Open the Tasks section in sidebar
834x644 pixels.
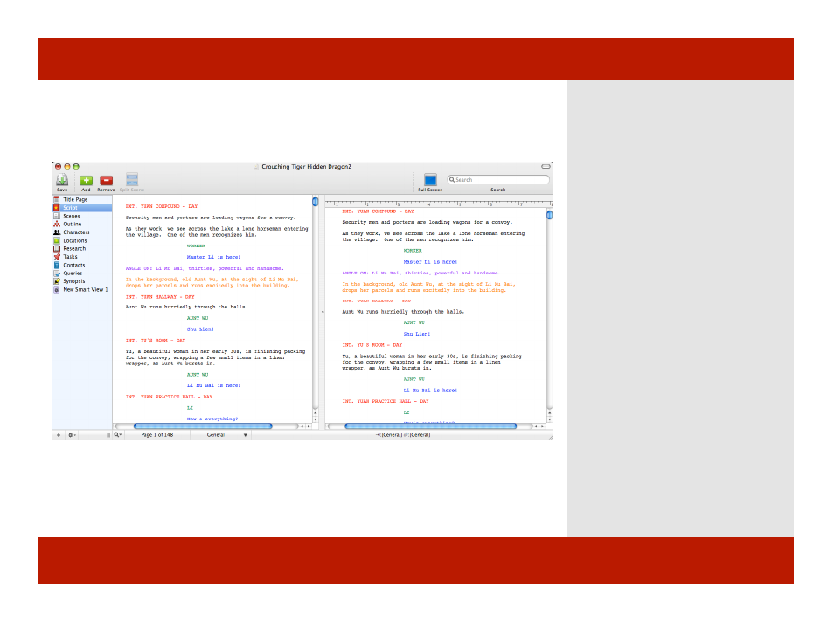point(82,257)
